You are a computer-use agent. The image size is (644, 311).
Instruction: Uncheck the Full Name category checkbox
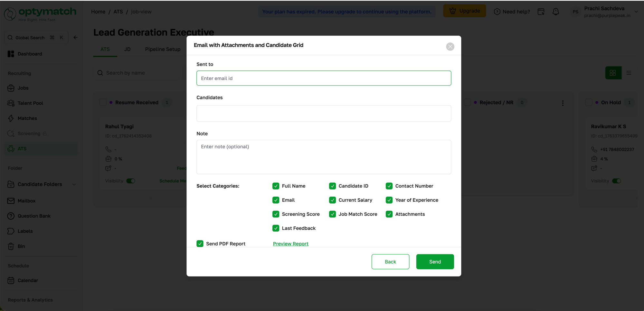pos(276,186)
